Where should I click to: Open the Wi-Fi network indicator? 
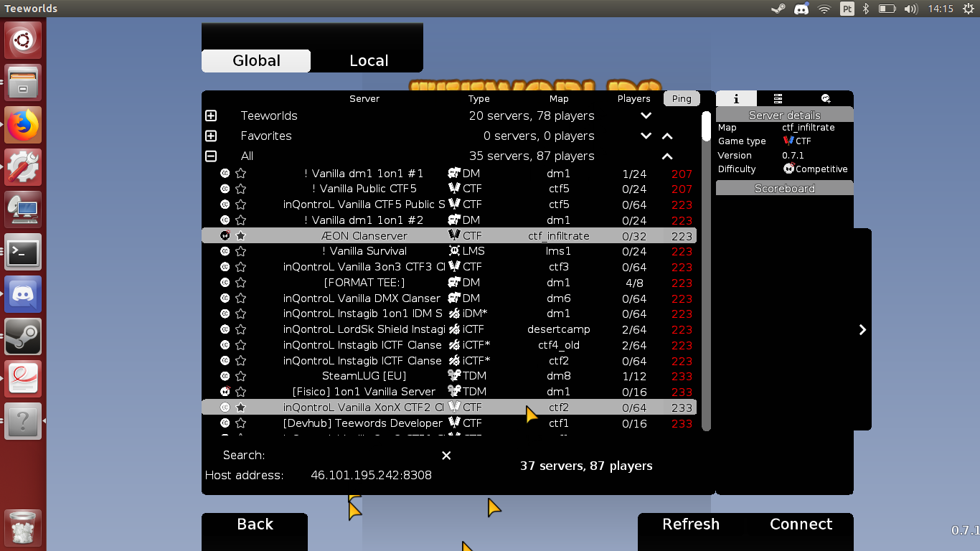pos(824,9)
